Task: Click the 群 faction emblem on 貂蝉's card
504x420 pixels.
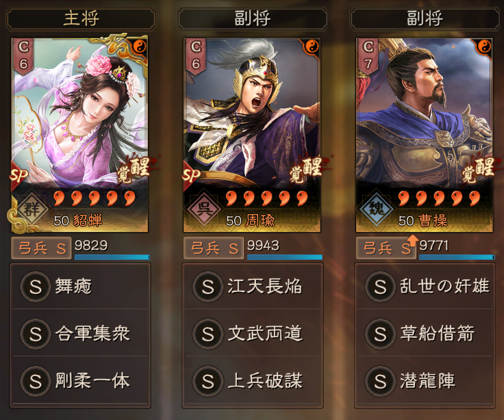Action: 32,210
